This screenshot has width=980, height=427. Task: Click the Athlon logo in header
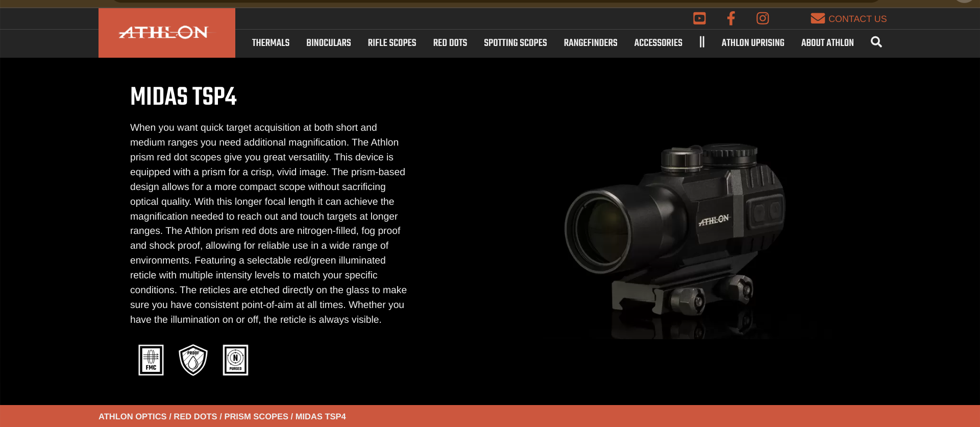[167, 33]
